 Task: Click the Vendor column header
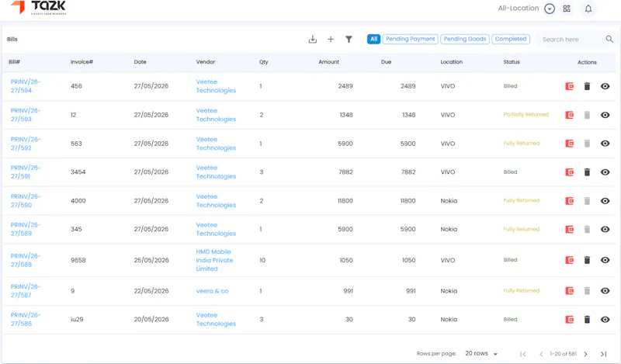206,62
